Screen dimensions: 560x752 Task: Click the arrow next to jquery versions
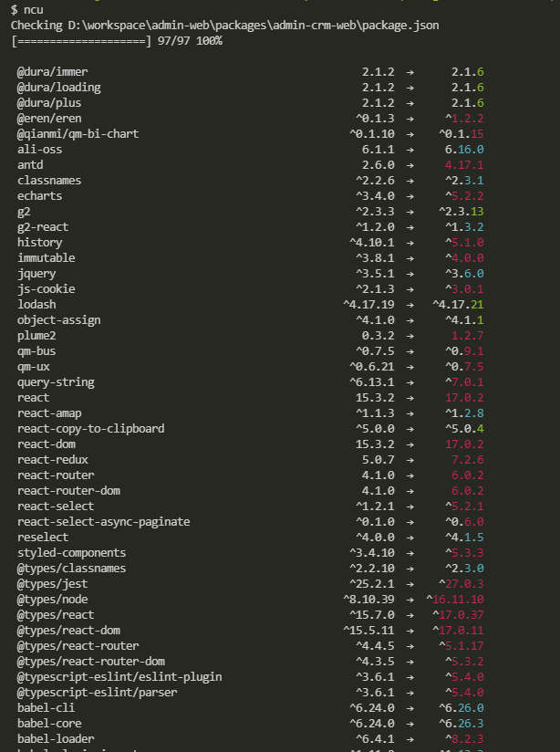tap(410, 274)
